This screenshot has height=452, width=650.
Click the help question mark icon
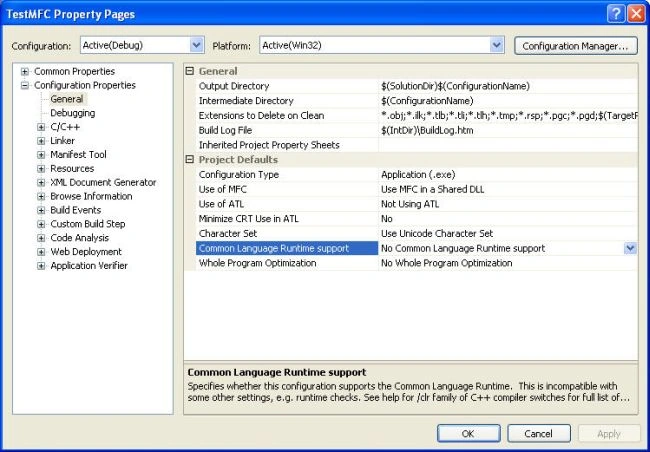tap(616, 14)
